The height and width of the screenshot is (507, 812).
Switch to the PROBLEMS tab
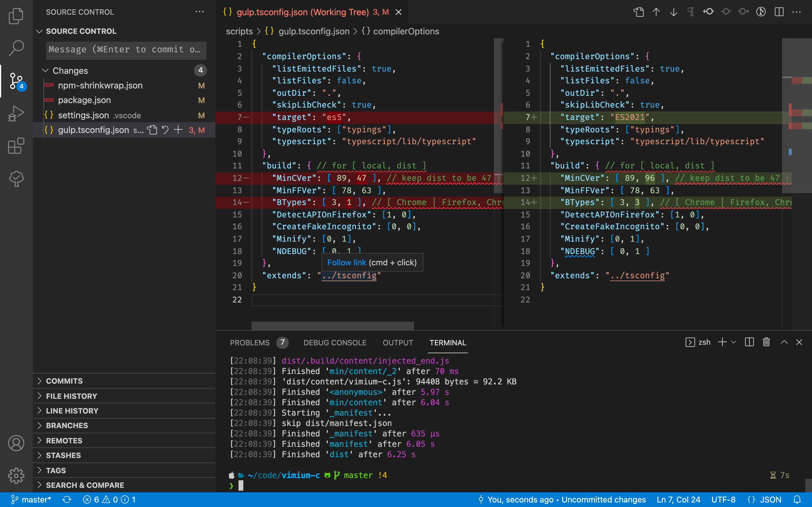(x=250, y=342)
